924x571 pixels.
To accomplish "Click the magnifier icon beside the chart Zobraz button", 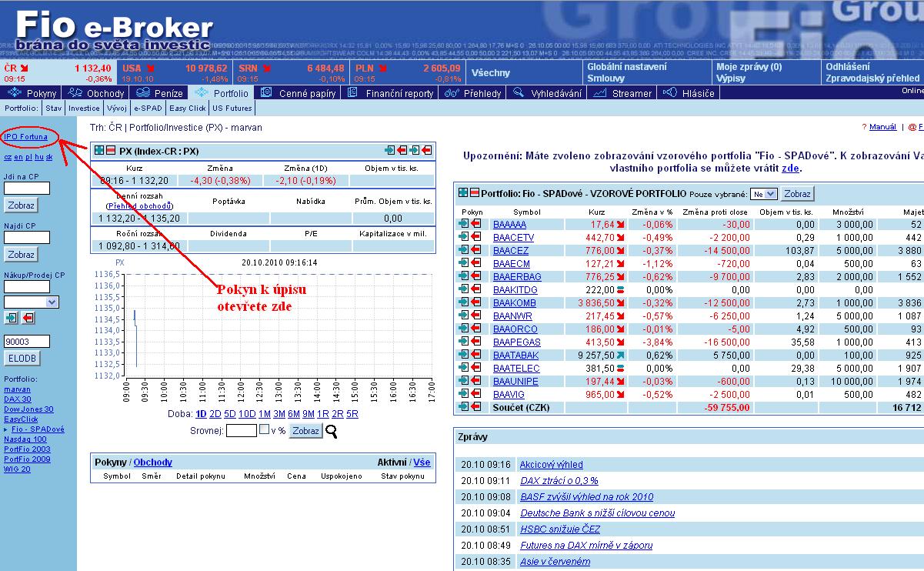I will [332, 431].
